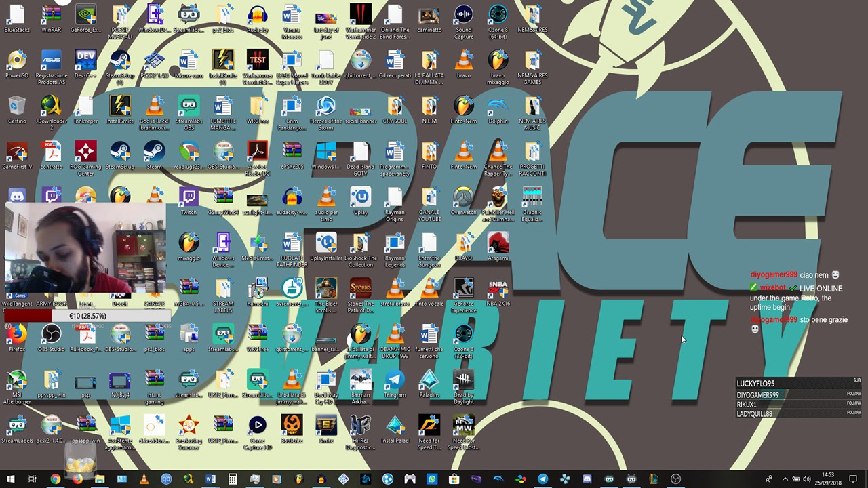Select the Tomb Raider GOTY icon
Screen dimensions: 868x488
(326, 66)
